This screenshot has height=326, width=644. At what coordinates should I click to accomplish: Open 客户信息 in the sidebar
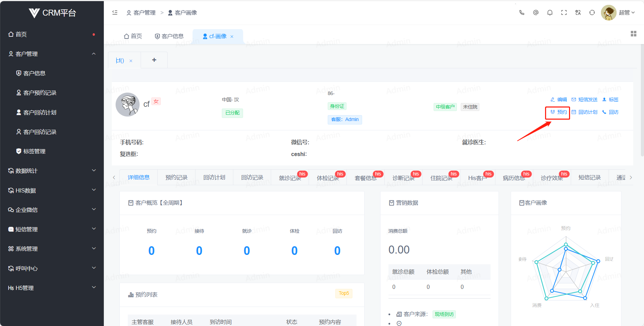click(52, 73)
